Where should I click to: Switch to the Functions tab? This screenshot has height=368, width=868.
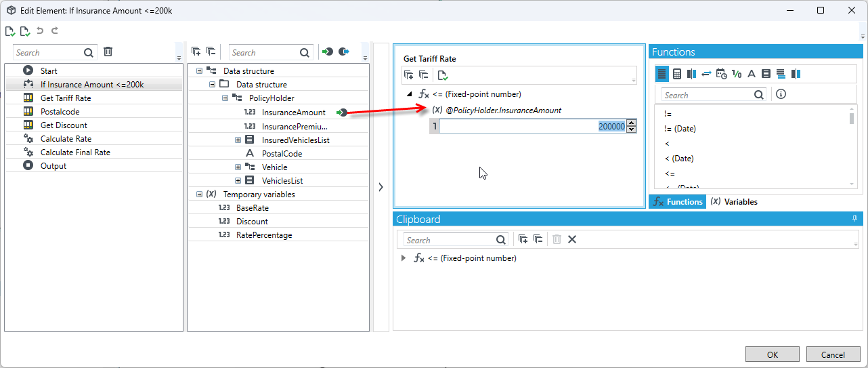click(677, 201)
